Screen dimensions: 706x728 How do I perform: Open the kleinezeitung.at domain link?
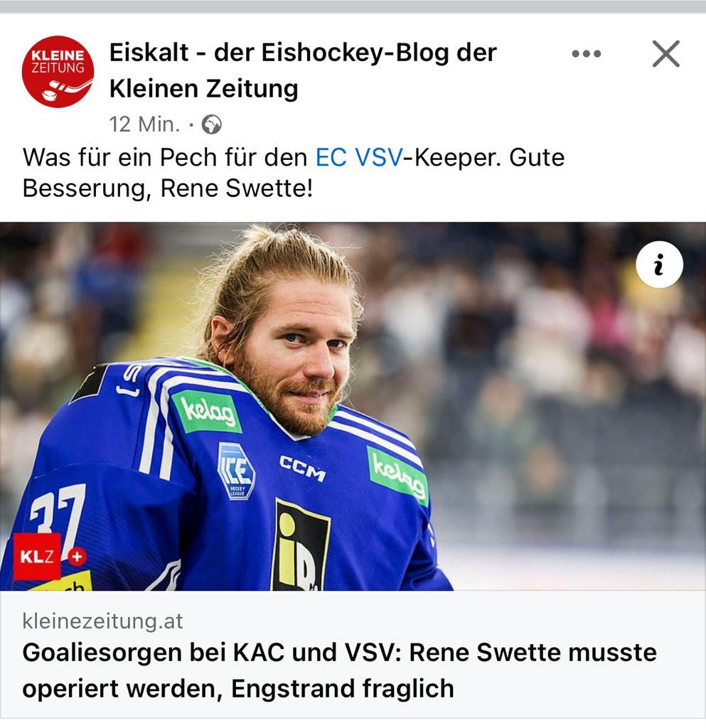(x=102, y=621)
